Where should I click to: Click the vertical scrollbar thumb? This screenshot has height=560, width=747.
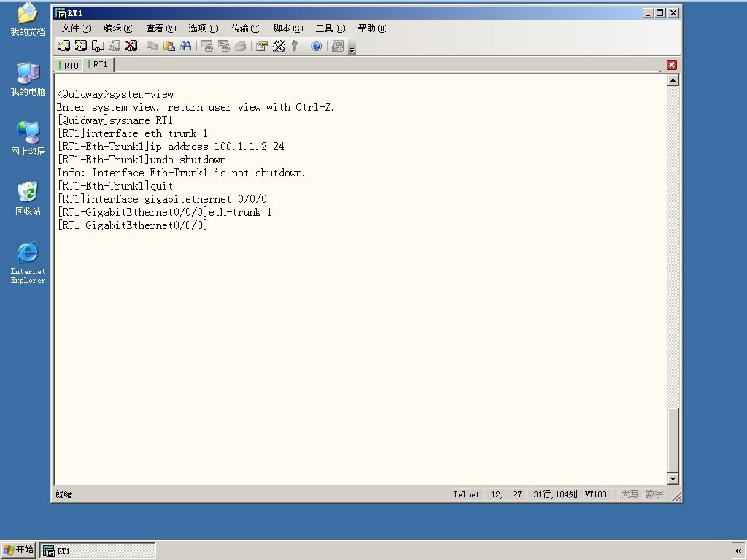673,440
